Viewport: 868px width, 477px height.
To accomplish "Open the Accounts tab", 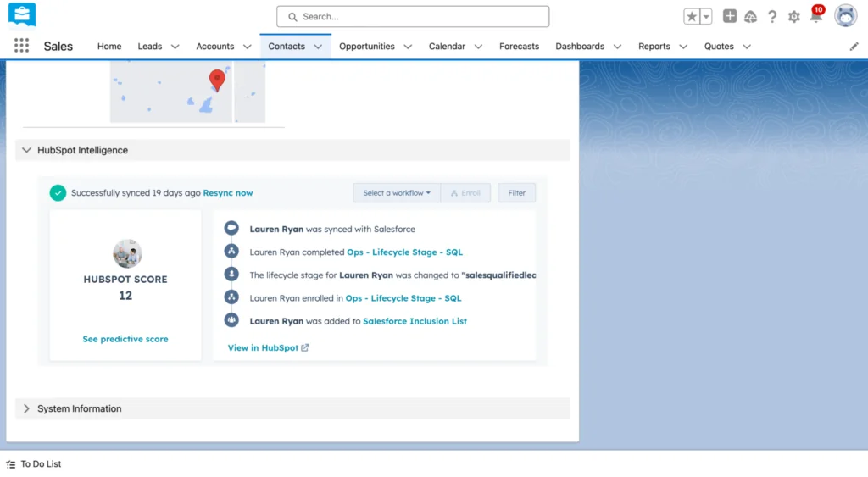I will tap(214, 47).
